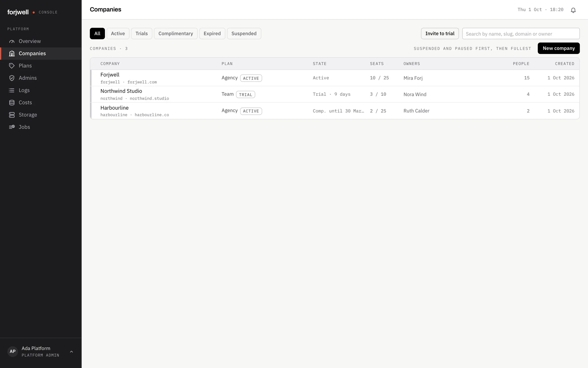588x368 pixels.
Task: Go to Plans in sidebar
Action: click(41, 66)
